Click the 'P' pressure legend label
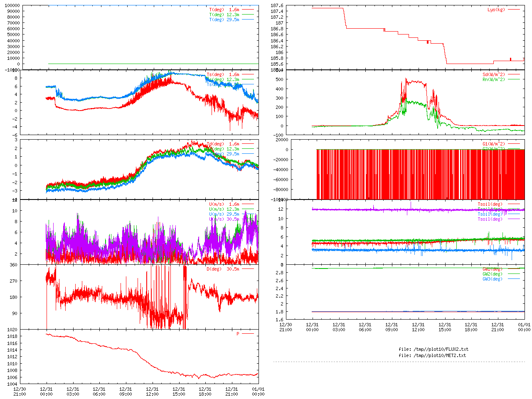This screenshot has height=399, width=532. tap(238, 334)
